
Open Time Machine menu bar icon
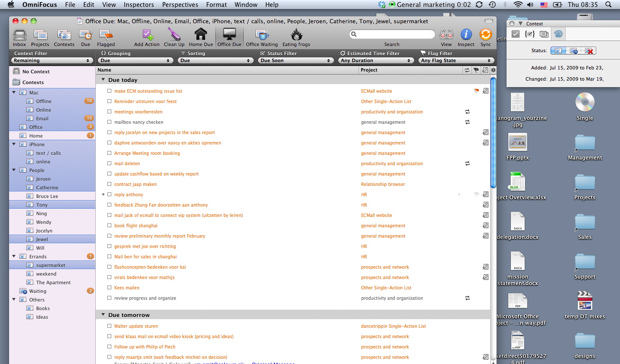tap(492, 5)
